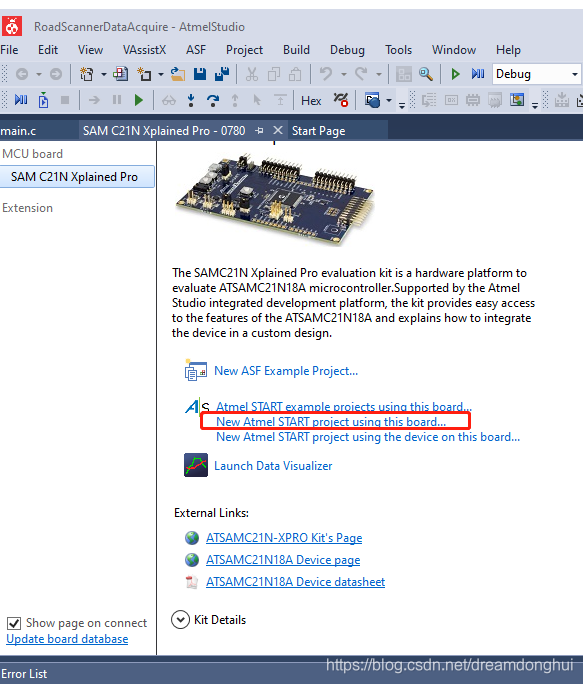Image resolution: width=583 pixels, height=684 pixels.
Task: Open the Navigate Backward history dropdown
Action: coord(38,75)
